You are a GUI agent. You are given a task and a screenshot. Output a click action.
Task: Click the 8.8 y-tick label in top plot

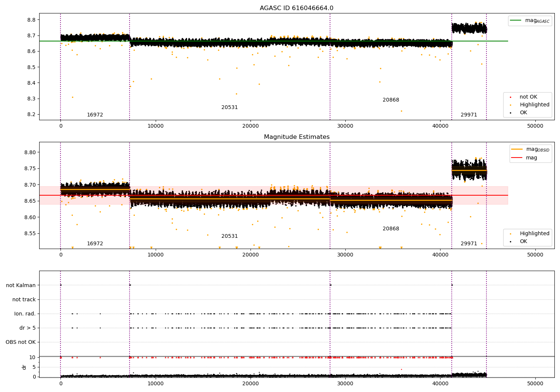point(32,20)
